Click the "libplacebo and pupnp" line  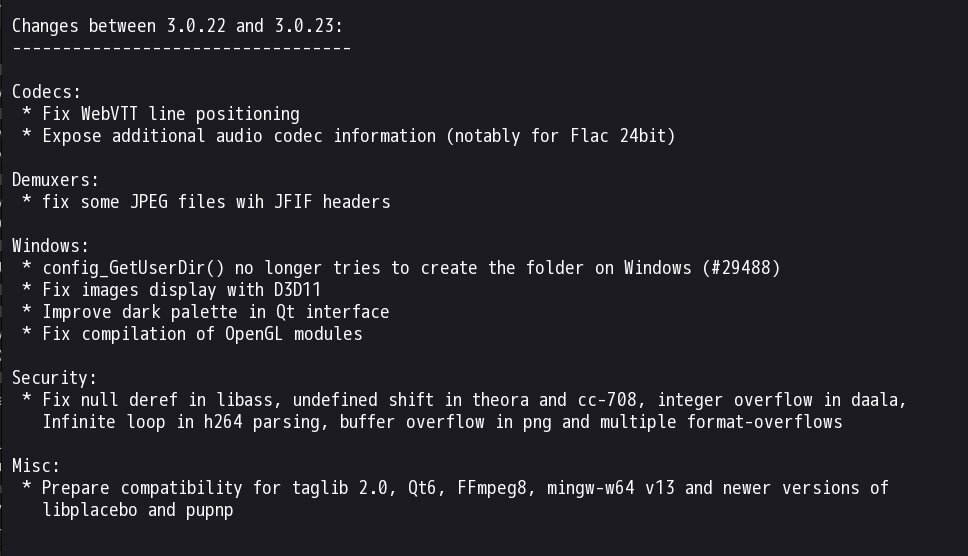pos(139,510)
